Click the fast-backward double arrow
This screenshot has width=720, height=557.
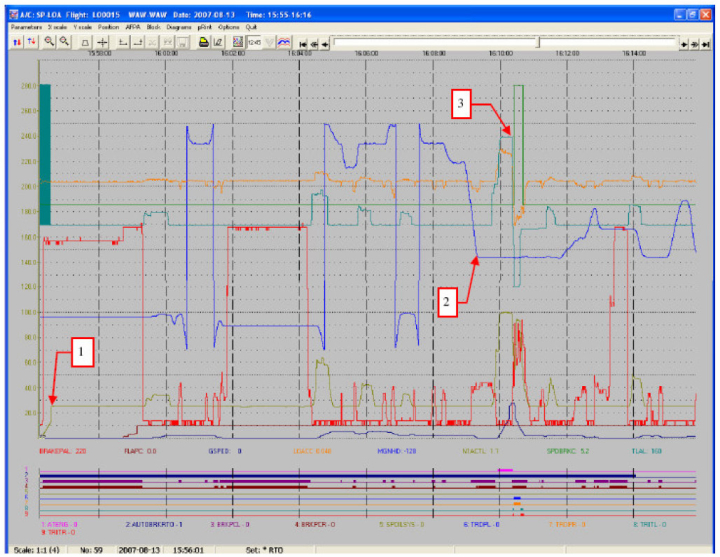(x=314, y=44)
